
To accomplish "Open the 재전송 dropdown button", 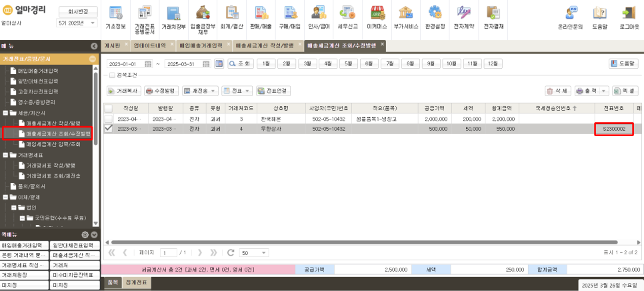I will tap(200, 91).
